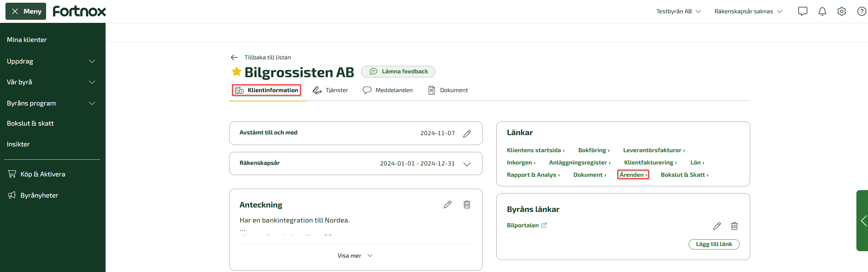Click the date 2024-11-07
868x272 pixels.
click(x=438, y=133)
